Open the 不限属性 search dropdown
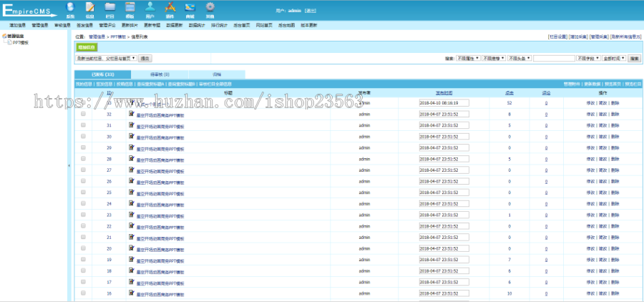Image resolution: width=644 pixels, height=302 pixels. pos(468,59)
